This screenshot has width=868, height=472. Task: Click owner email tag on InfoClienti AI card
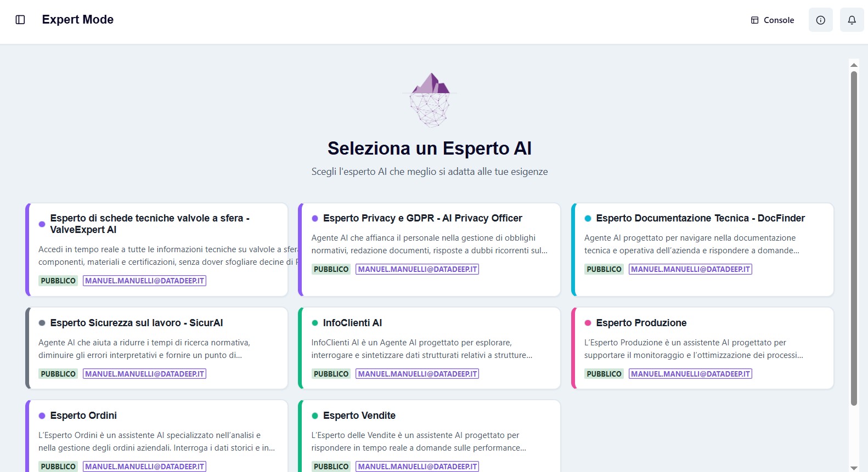(418, 374)
